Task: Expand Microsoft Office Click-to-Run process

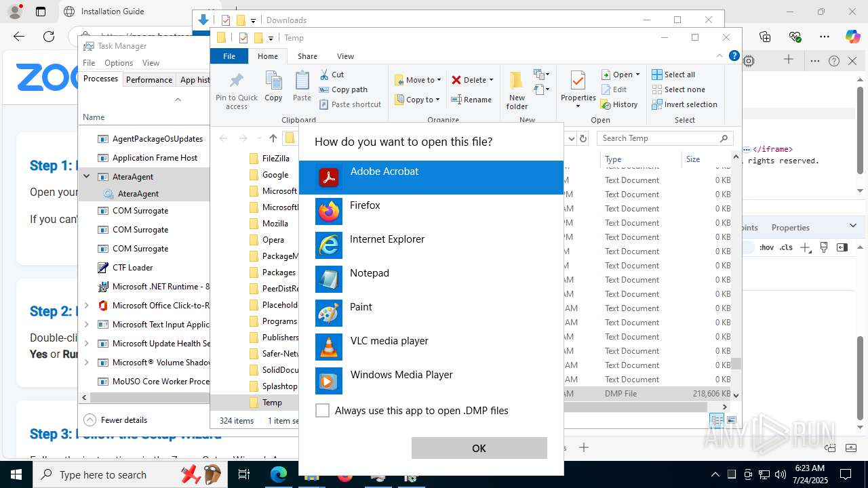Action: [86, 305]
